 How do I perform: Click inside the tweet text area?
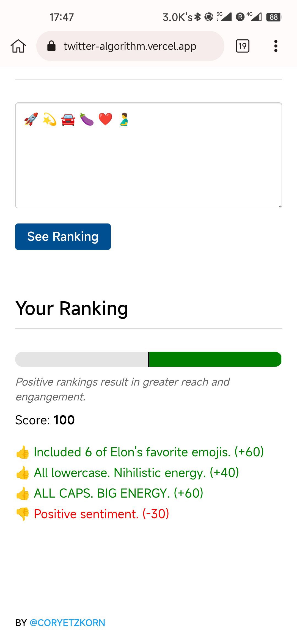[x=148, y=165]
